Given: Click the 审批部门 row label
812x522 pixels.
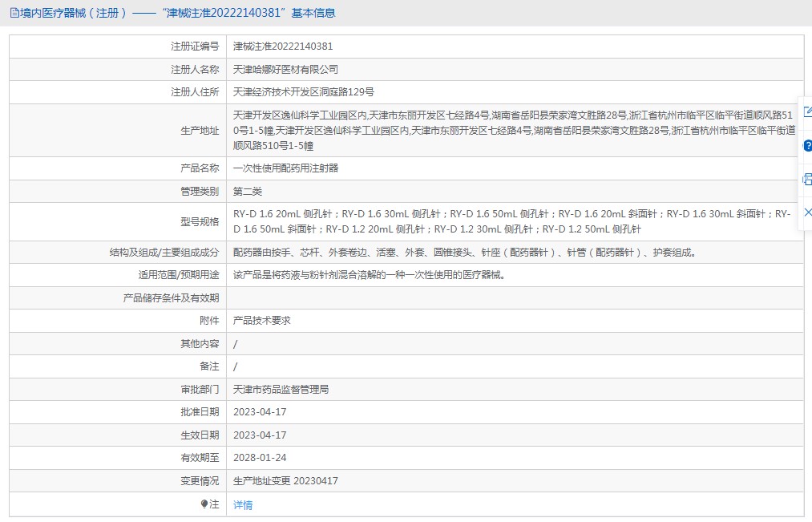Looking at the screenshot, I should (200, 390).
